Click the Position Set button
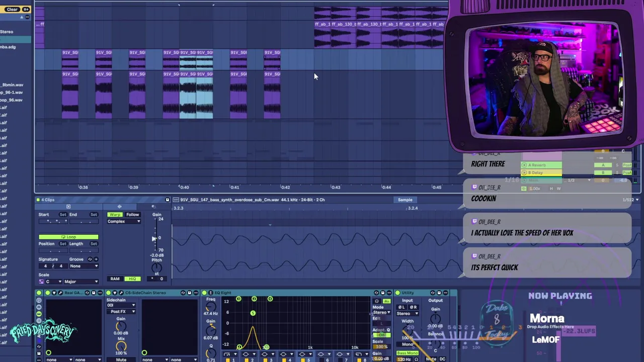 (x=62, y=244)
